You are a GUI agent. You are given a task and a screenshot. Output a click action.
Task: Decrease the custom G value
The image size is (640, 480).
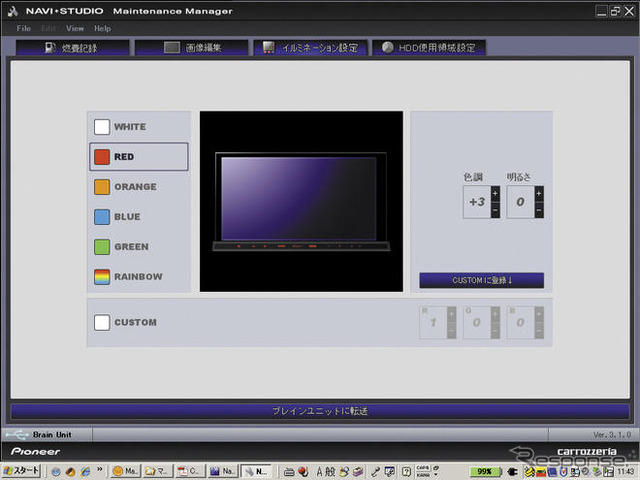pos(495,331)
